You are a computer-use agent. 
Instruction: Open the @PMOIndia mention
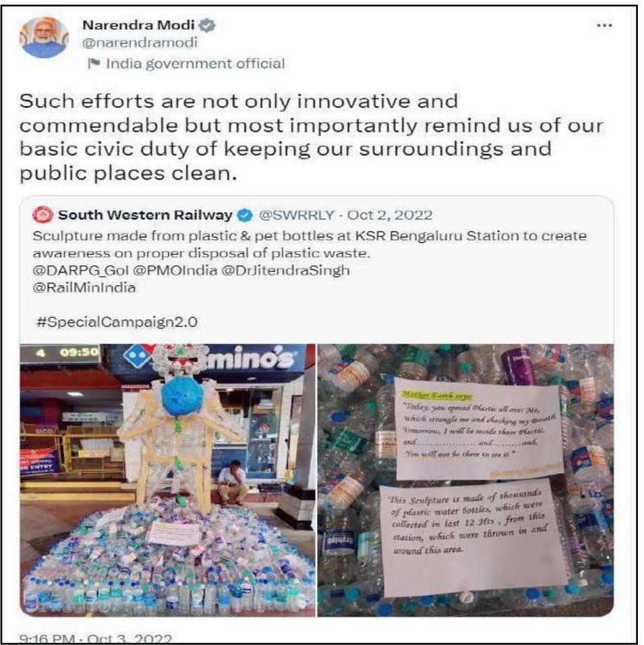tap(175, 271)
